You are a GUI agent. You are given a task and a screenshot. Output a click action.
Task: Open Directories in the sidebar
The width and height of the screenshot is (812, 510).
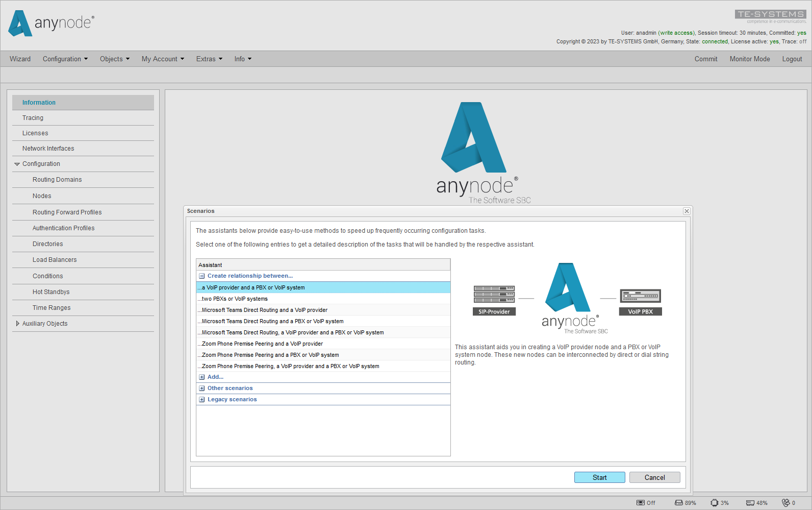click(83, 244)
